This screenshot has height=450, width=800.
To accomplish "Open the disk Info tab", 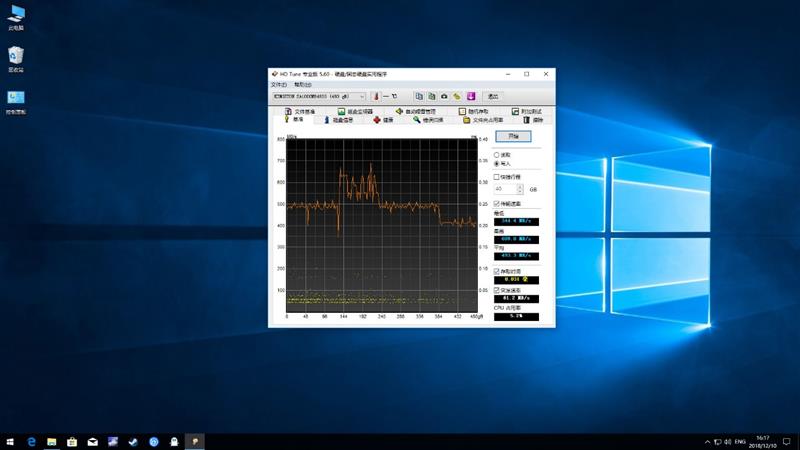I will (339, 120).
